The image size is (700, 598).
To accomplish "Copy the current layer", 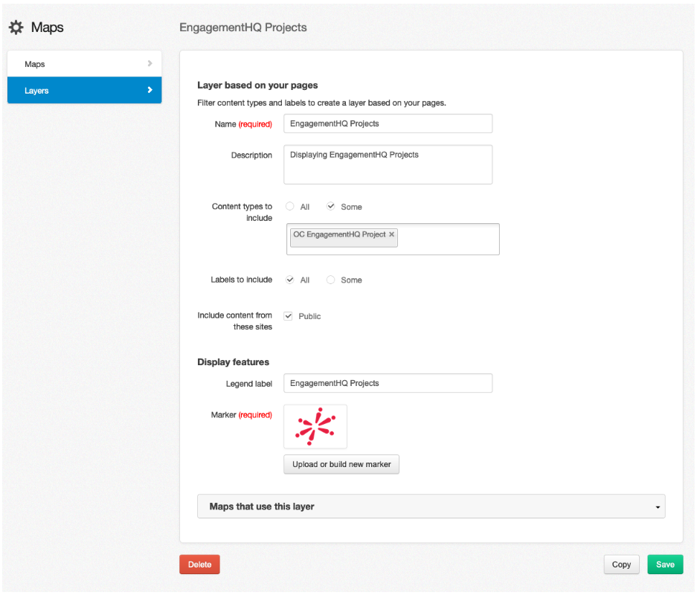I will [621, 564].
